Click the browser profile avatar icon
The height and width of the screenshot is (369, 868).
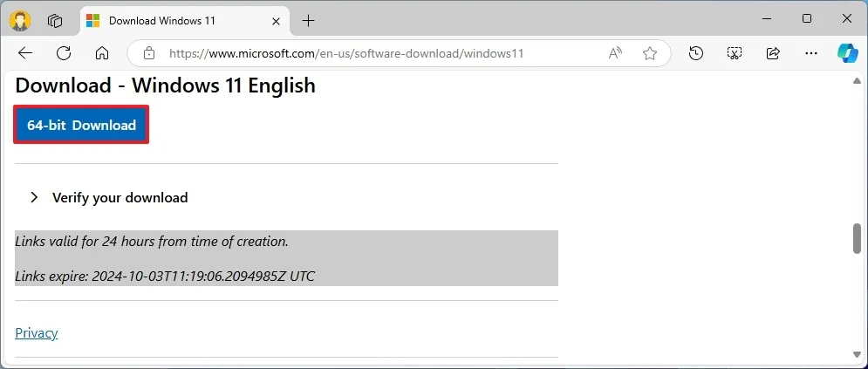20,20
